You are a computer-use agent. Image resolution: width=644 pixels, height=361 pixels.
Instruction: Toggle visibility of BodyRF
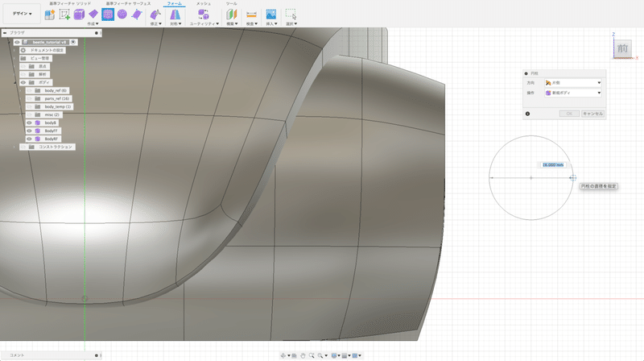click(29, 139)
